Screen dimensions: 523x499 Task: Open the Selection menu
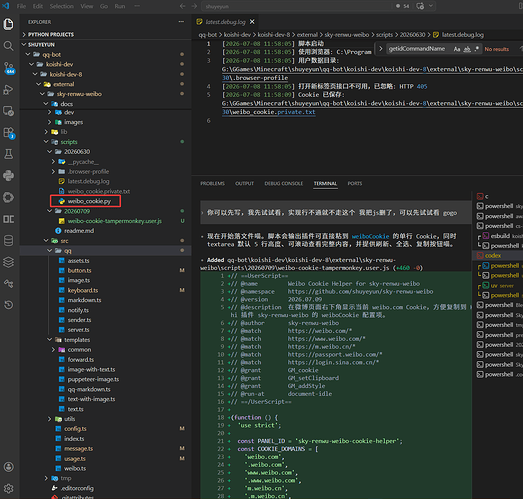(x=62, y=6)
